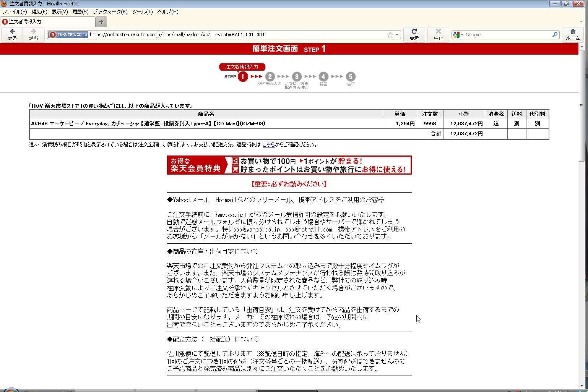Select the 注文者情報入力 browser tab
588x392 pixels.
point(47,22)
